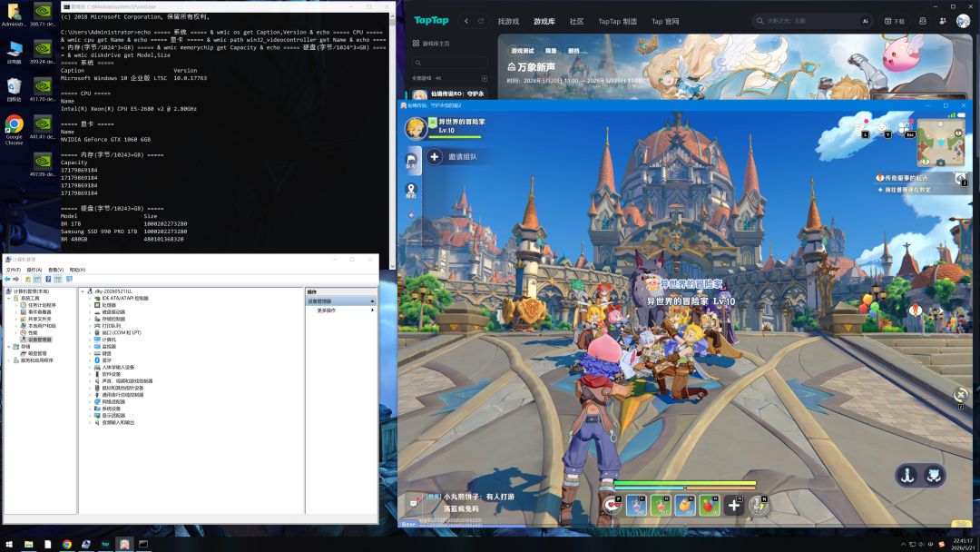The image size is (980, 552).
Task: Open TapTap friends icon
Action: [943, 21]
